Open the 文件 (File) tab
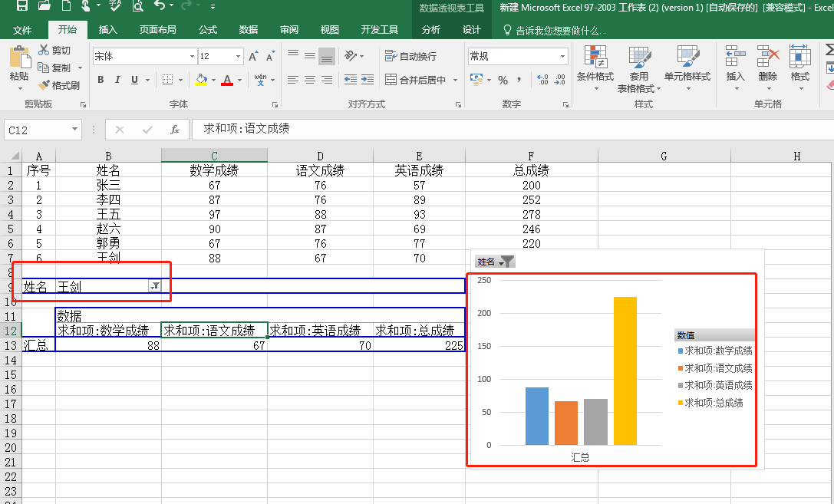The height and width of the screenshot is (504, 834). tap(21, 30)
